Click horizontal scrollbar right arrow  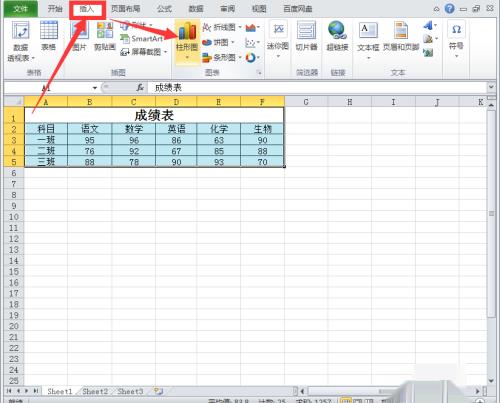[x=477, y=391]
